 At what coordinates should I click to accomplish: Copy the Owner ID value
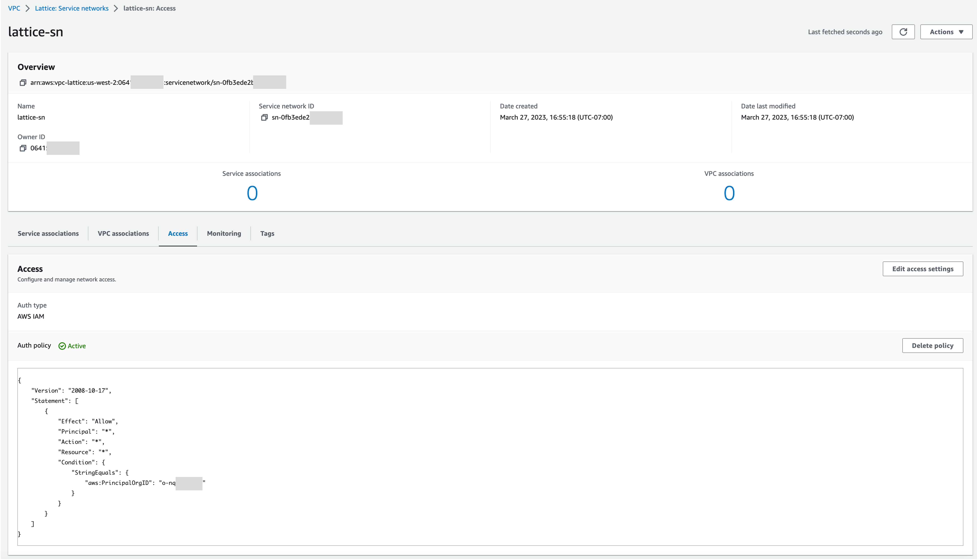pos(23,148)
